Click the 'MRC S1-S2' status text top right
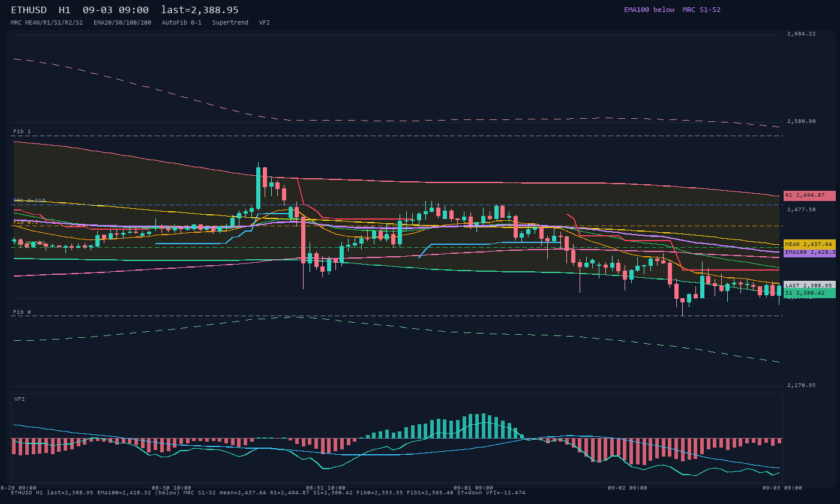 point(701,10)
